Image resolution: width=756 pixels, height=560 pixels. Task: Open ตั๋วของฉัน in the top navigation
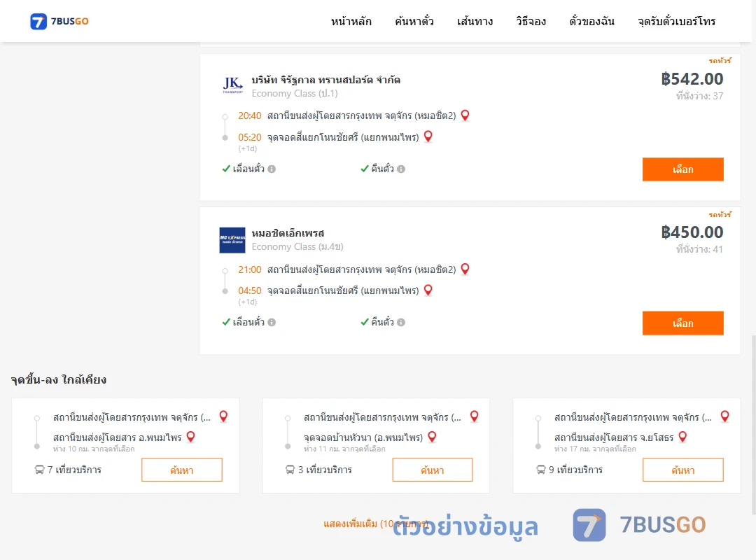pyautogui.click(x=591, y=21)
